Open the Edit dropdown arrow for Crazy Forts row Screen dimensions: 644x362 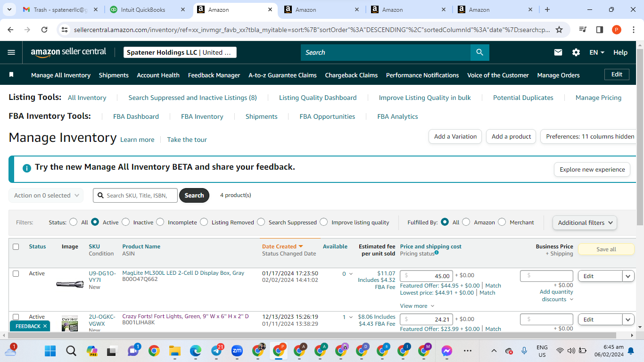(x=628, y=320)
